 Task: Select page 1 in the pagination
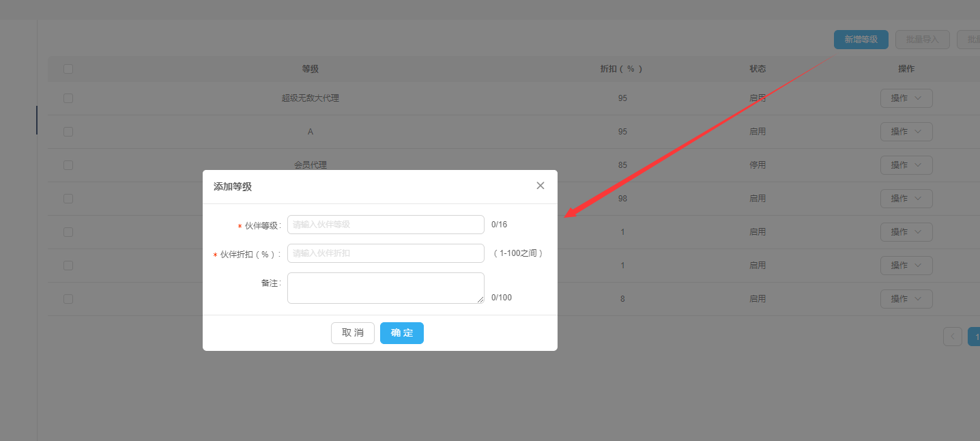(975, 337)
